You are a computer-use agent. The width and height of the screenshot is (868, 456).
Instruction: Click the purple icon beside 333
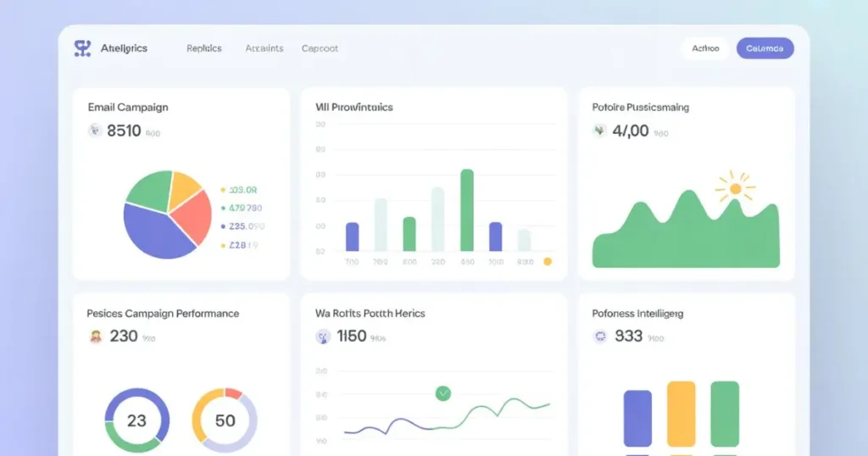click(x=600, y=336)
